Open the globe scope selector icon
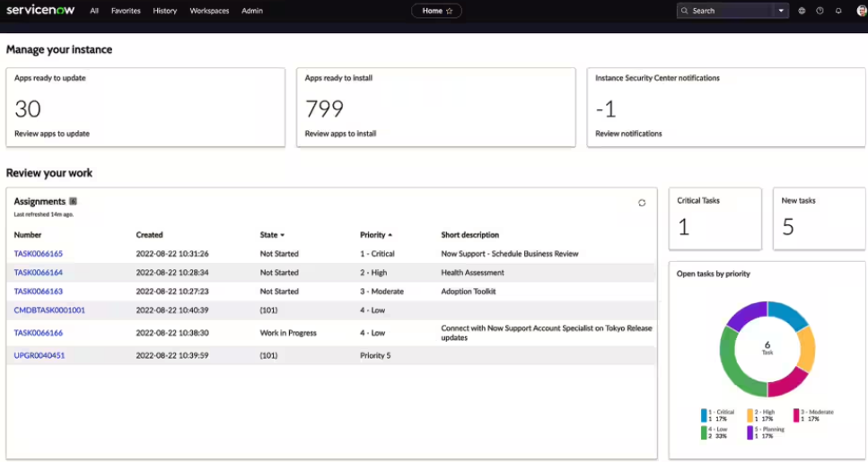The height and width of the screenshot is (462, 868). pyautogui.click(x=802, y=11)
